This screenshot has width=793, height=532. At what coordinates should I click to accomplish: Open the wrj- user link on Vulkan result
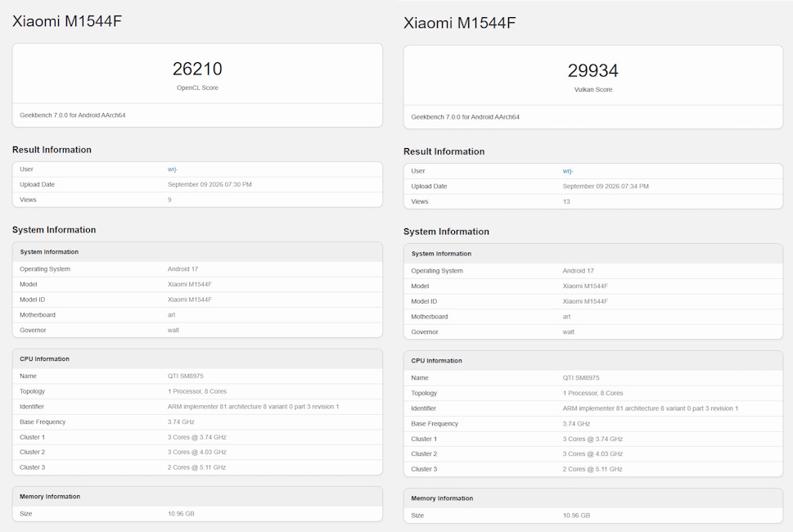pos(567,171)
